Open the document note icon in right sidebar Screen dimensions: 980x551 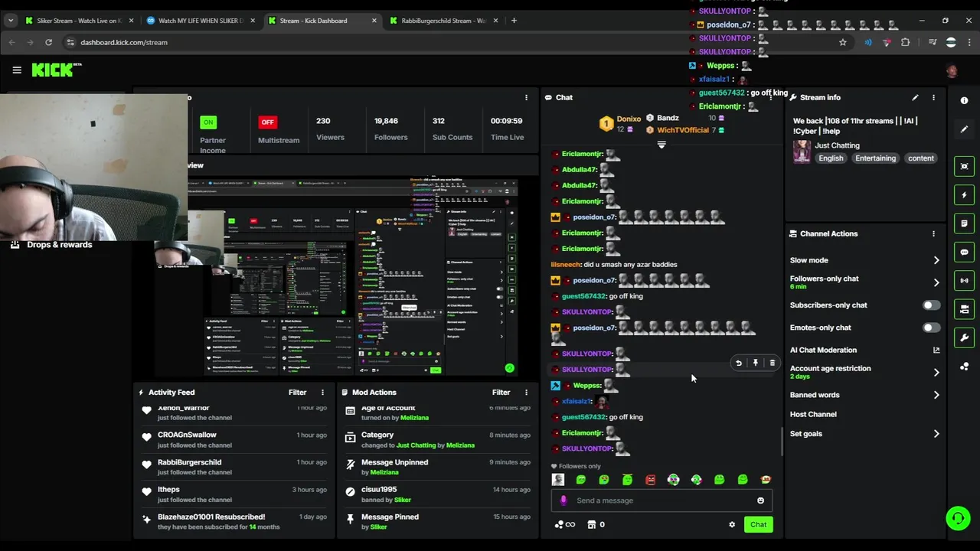pyautogui.click(x=964, y=223)
